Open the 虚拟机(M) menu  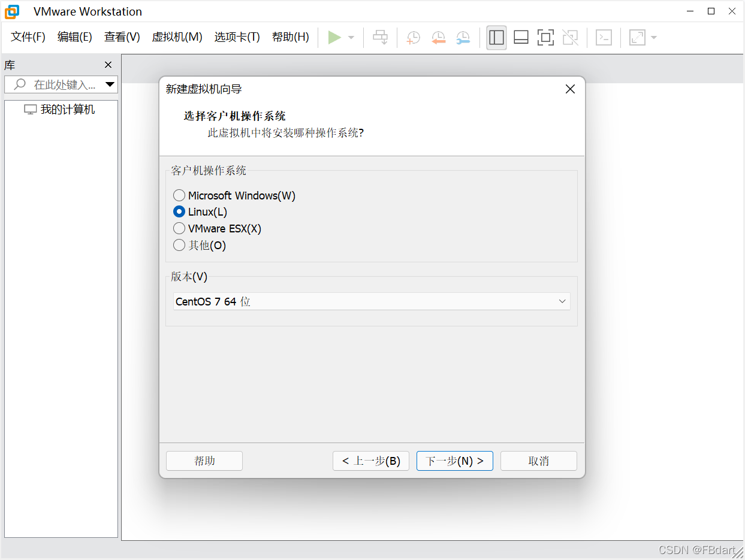(x=177, y=37)
